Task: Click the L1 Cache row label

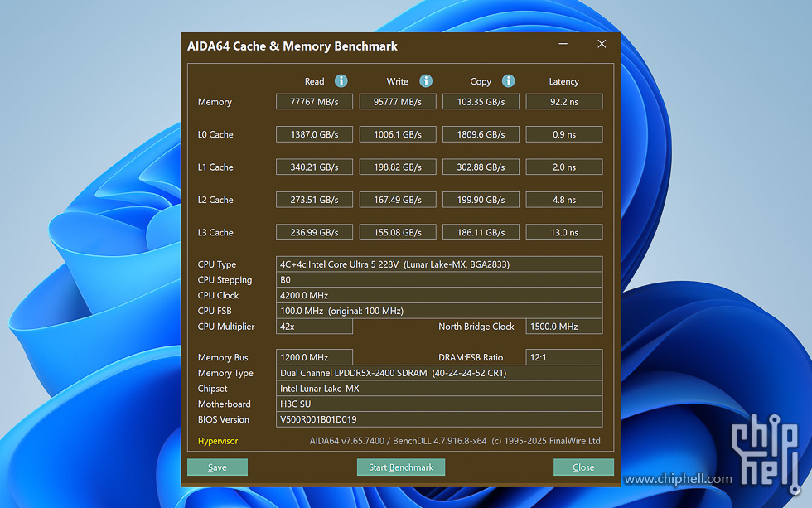Action: (x=215, y=167)
